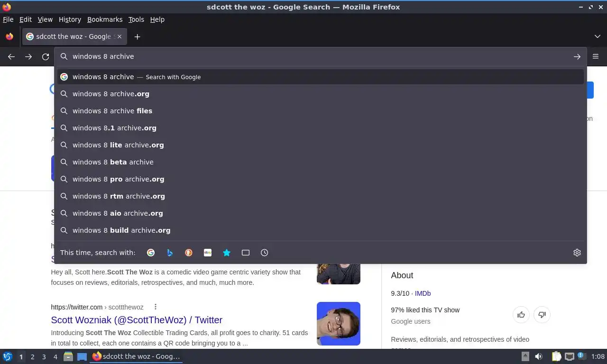
Task: Search this time with Google icon
Action: pos(151,253)
